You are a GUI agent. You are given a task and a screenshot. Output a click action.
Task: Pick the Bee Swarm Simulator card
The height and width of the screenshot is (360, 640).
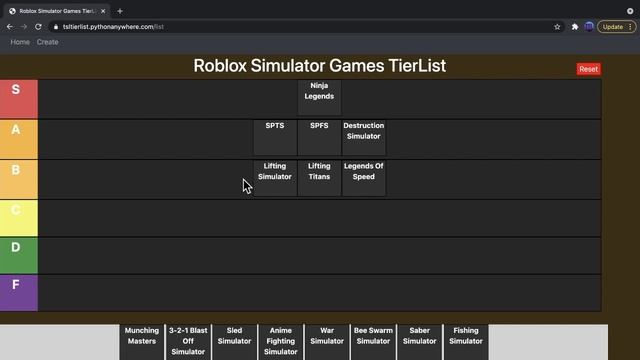[373, 342]
